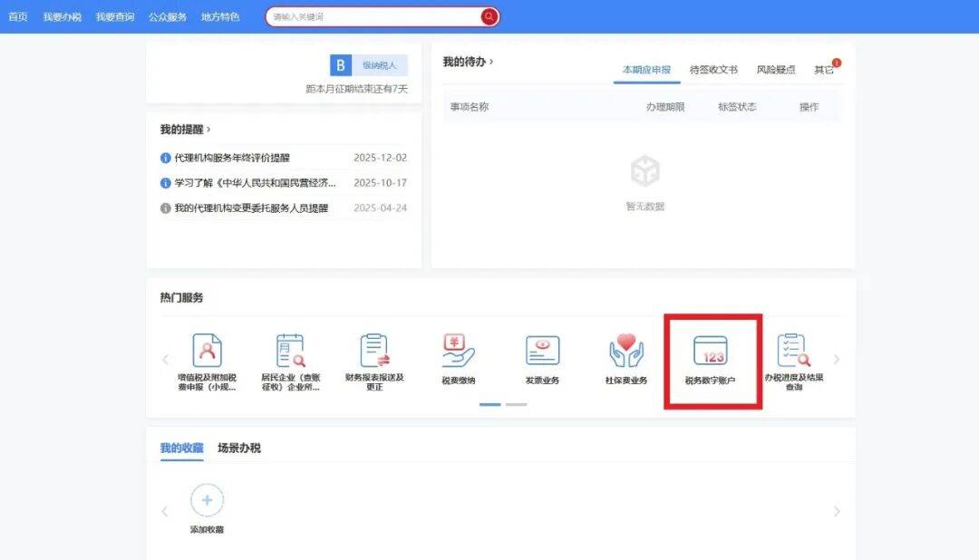This screenshot has width=979, height=560.
Task: Expand 我的待办 section arrow
Action: click(491, 62)
